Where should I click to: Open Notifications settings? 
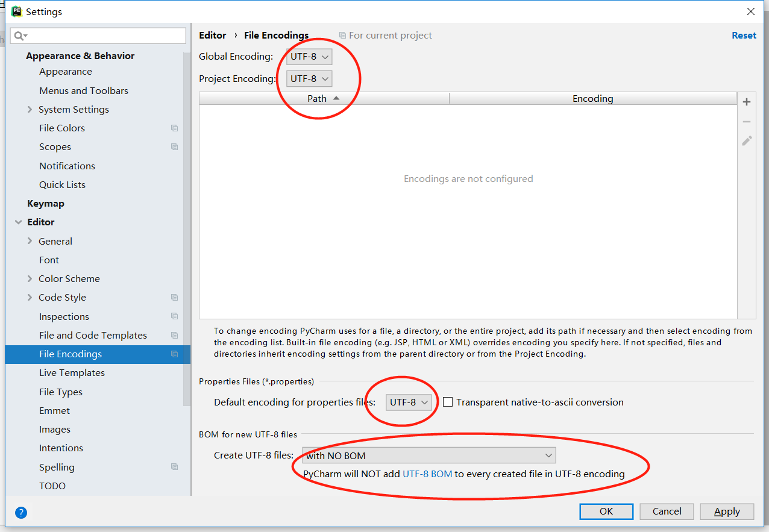coord(67,166)
